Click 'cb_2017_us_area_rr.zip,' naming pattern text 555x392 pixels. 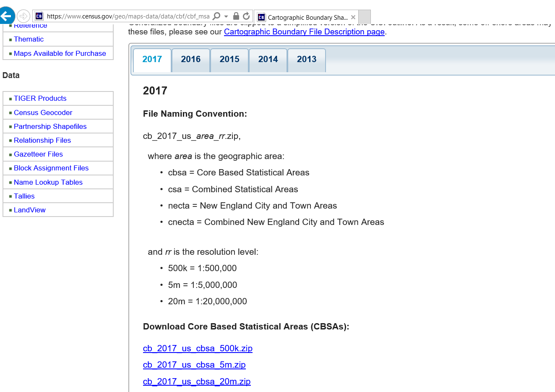[192, 136]
